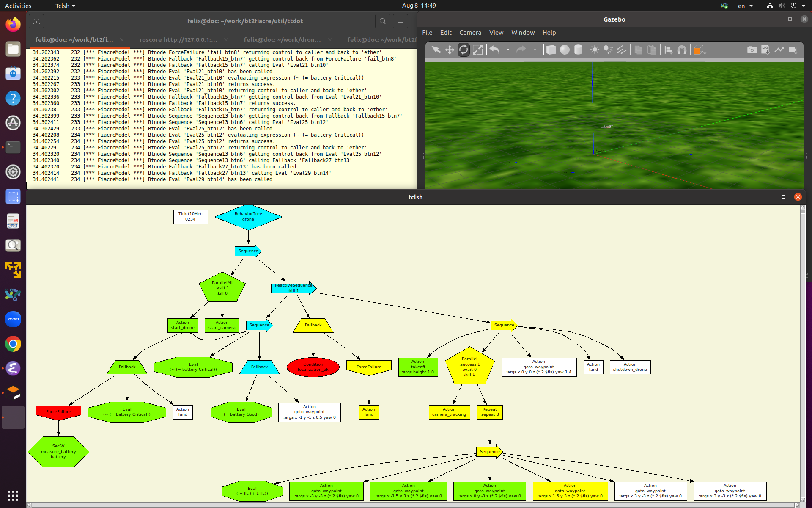Open the Camera menu in Gazebo
Screen dimensions: 812x508
(x=469, y=32)
